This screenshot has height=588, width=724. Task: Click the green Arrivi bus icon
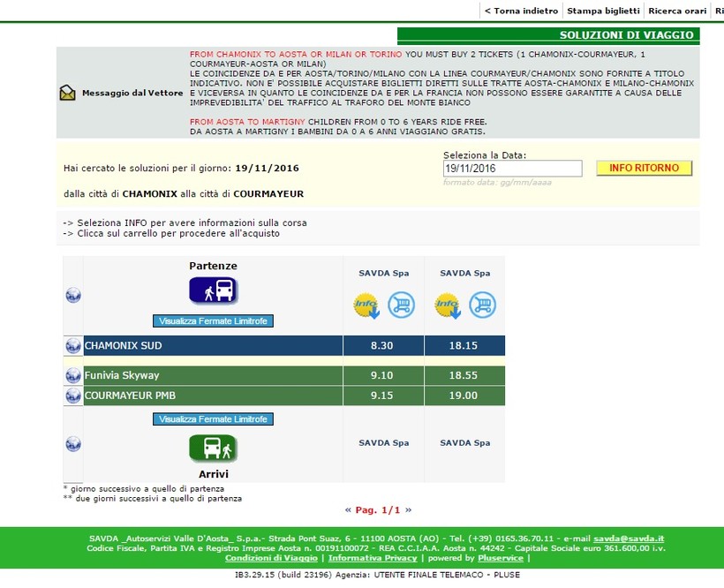tap(214, 449)
